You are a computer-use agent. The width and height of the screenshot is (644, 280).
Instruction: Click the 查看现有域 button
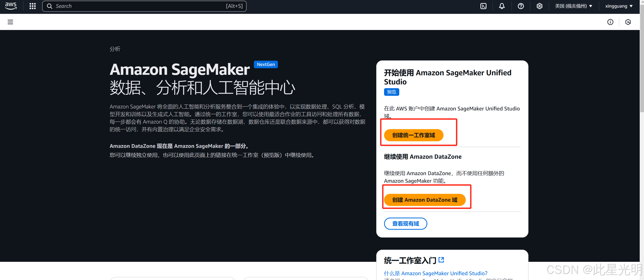(405, 224)
